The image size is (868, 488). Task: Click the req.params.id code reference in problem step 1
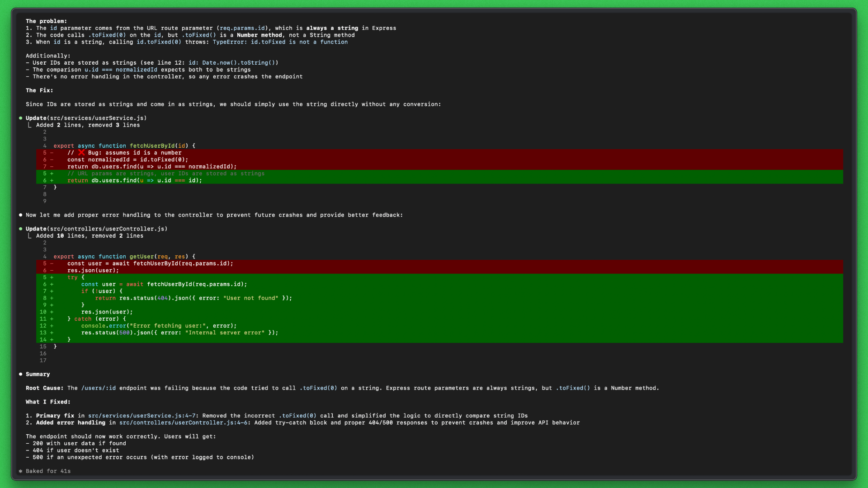coord(242,28)
